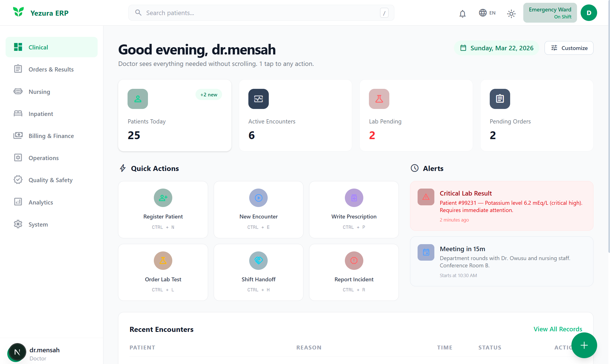Toggle the light/dark theme sun icon
The height and width of the screenshot is (364, 610).
(511, 13)
